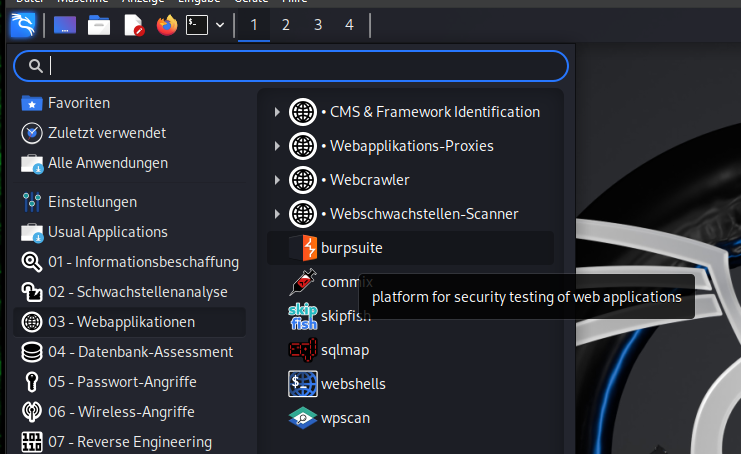Show Alle Anwendungen
The image size is (741, 454).
(129, 163)
